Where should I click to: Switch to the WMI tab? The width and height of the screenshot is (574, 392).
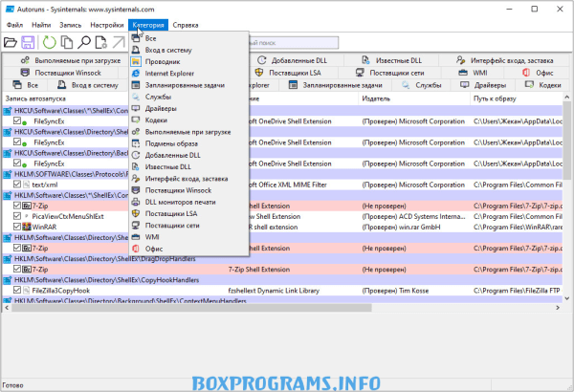473,73
